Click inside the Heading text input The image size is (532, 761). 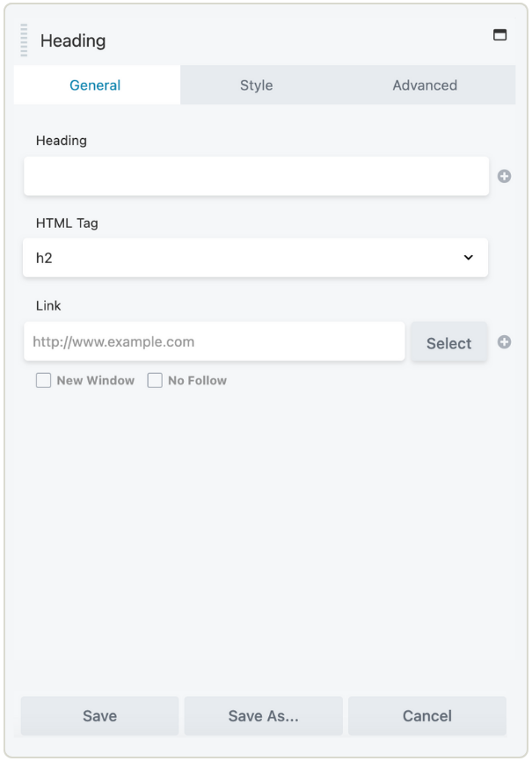[255, 176]
